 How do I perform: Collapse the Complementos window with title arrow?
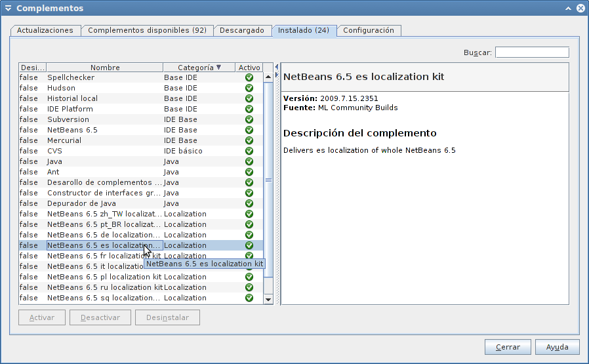coord(9,9)
